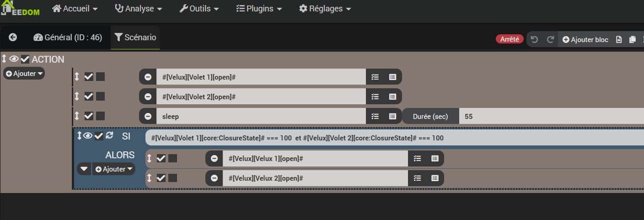
Task: Click the sleep command field
Action: tap(261, 116)
